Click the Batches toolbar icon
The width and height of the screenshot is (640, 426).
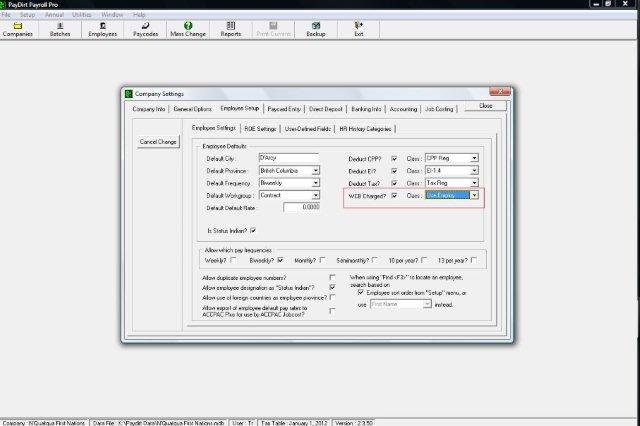tap(61, 29)
